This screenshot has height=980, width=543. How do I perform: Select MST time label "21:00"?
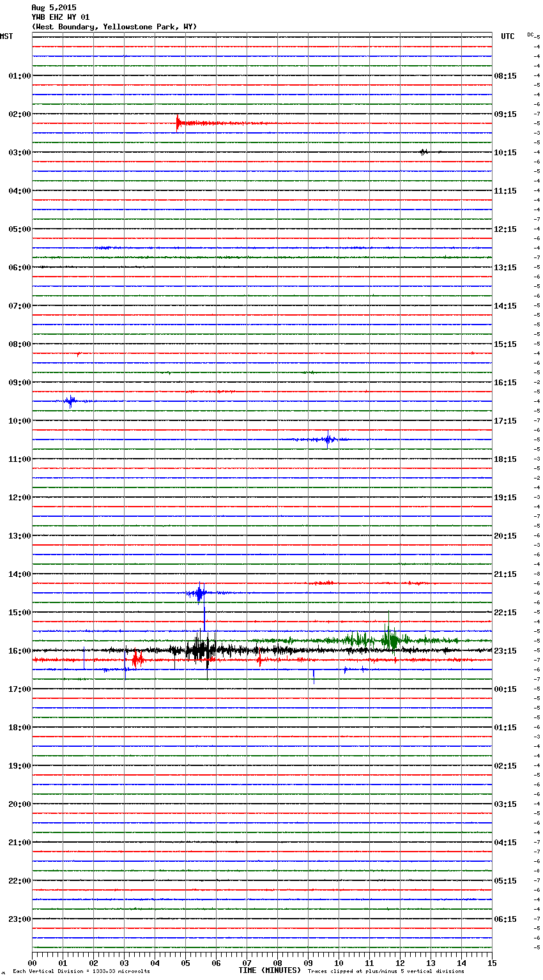pyautogui.click(x=20, y=843)
